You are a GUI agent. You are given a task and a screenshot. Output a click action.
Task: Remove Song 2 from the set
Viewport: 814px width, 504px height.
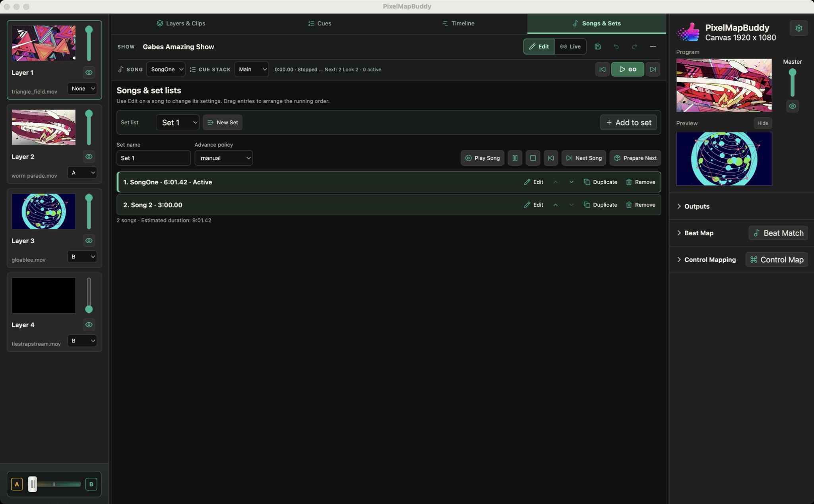641,205
